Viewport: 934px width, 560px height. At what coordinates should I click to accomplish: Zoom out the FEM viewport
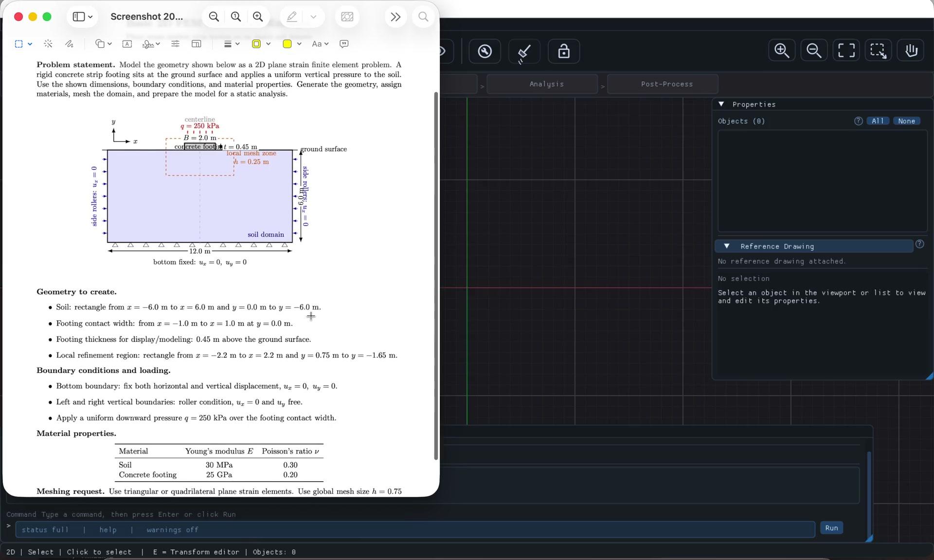pyautogui.click(x=814, y=51)
